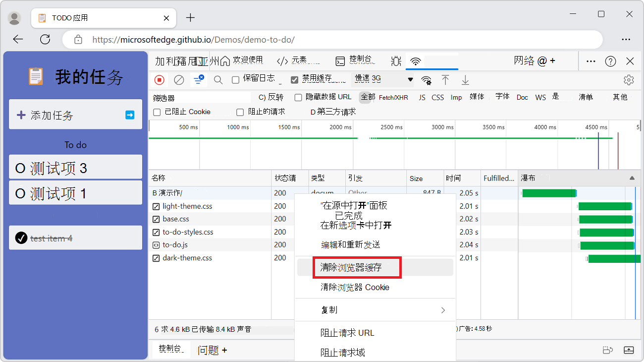
Task: Toggle the network filter bar
Action: [x=198, y=79]
